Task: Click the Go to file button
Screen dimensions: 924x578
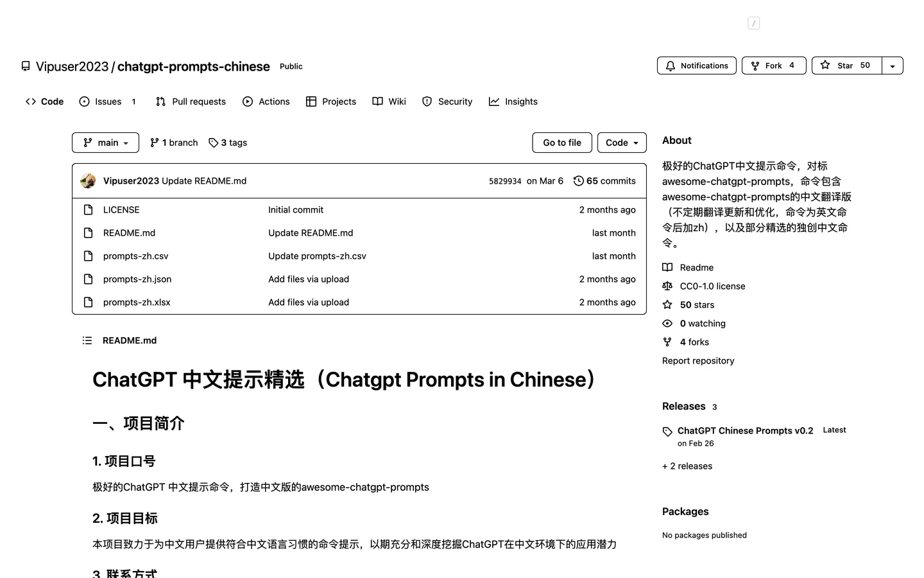Action: click(562, 143)
